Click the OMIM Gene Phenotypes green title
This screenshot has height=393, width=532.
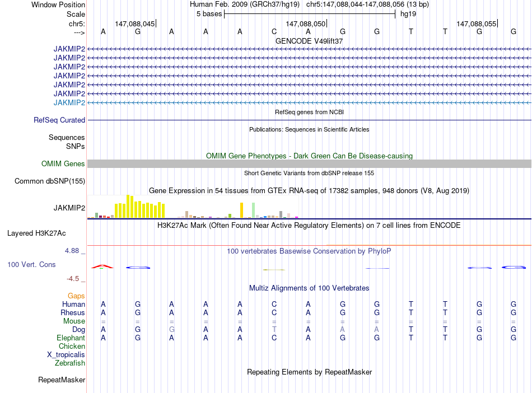coord(309,156)
